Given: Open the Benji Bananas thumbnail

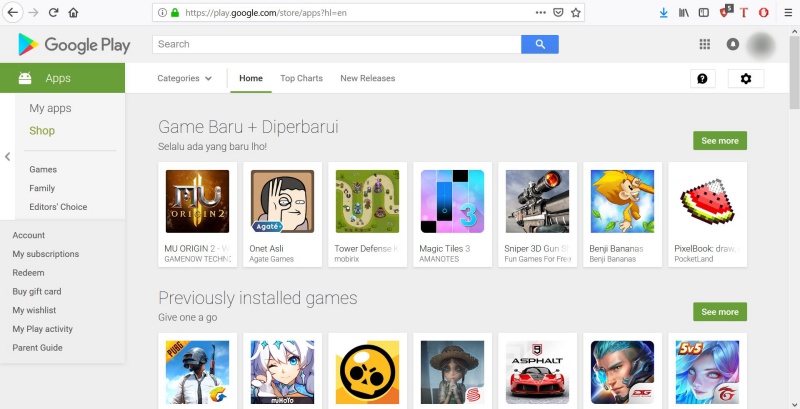Looking at the screenshot, I should [622, 201].
